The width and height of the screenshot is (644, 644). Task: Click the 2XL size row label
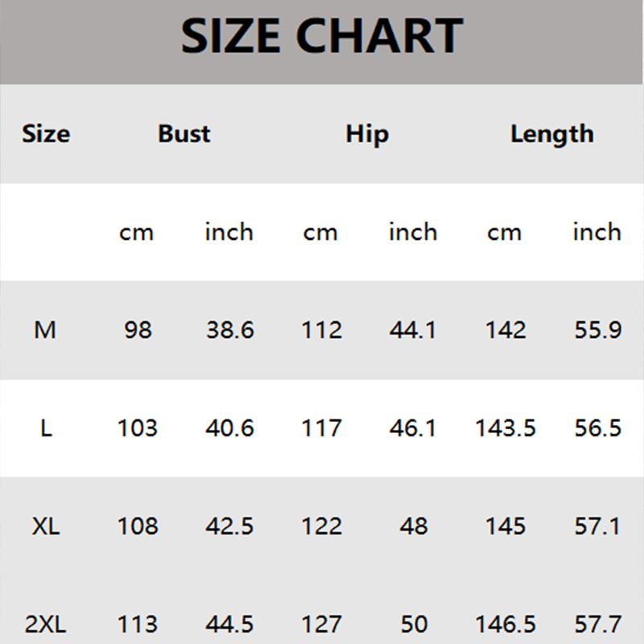[x=46, y=624]
